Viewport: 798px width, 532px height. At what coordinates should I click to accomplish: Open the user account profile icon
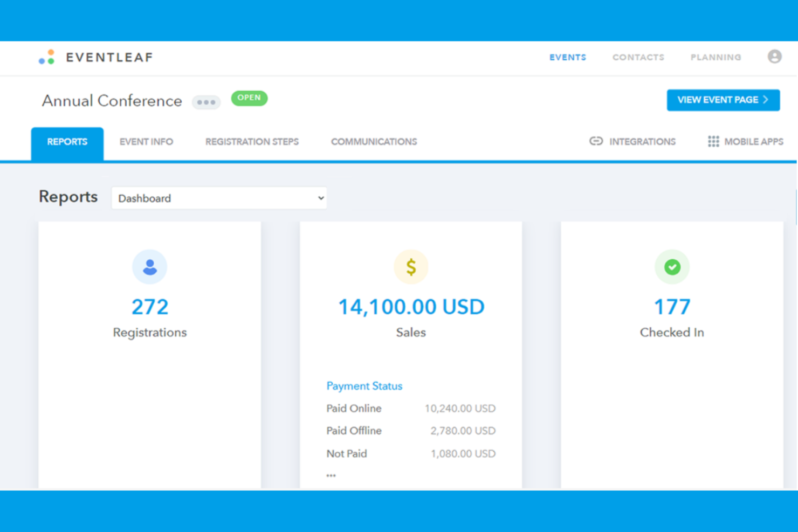pyautogui.click(x=774, y=56)
